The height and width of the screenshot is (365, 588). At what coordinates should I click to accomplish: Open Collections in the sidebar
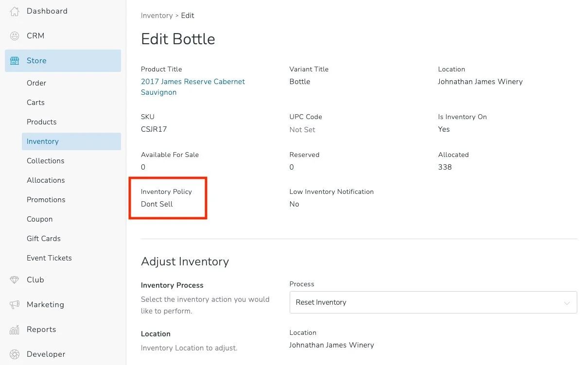click(45, 161)
